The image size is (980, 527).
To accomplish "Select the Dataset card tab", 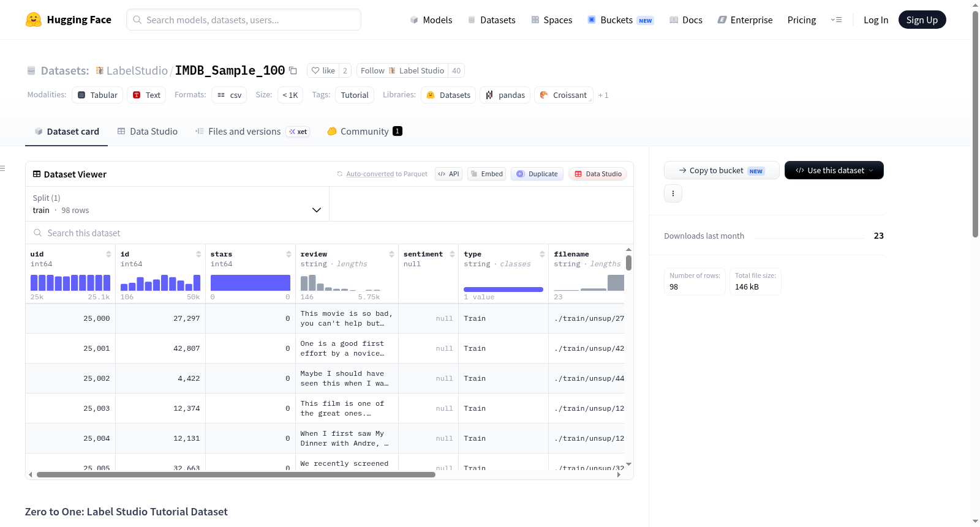I will point(67,132).
